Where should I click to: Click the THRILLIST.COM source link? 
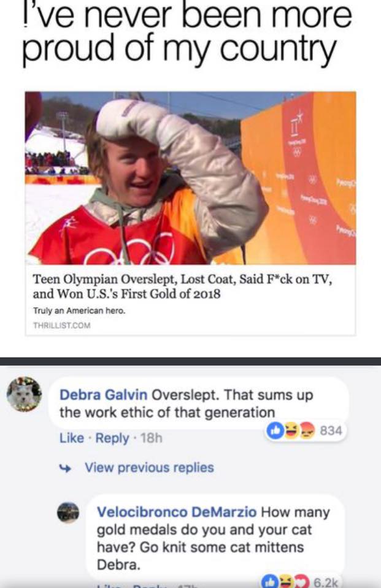pos(62,325)
